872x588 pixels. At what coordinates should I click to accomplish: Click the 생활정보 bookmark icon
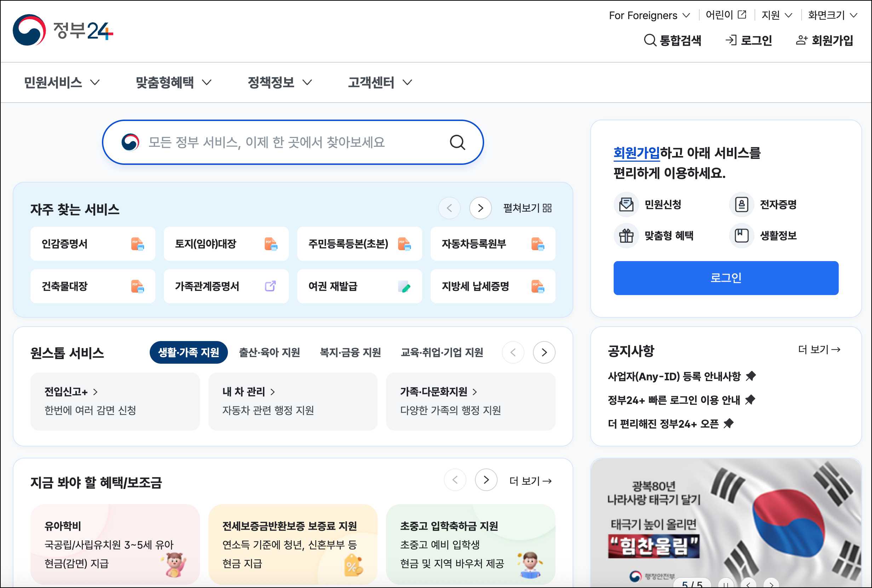[x=741, y=236]
